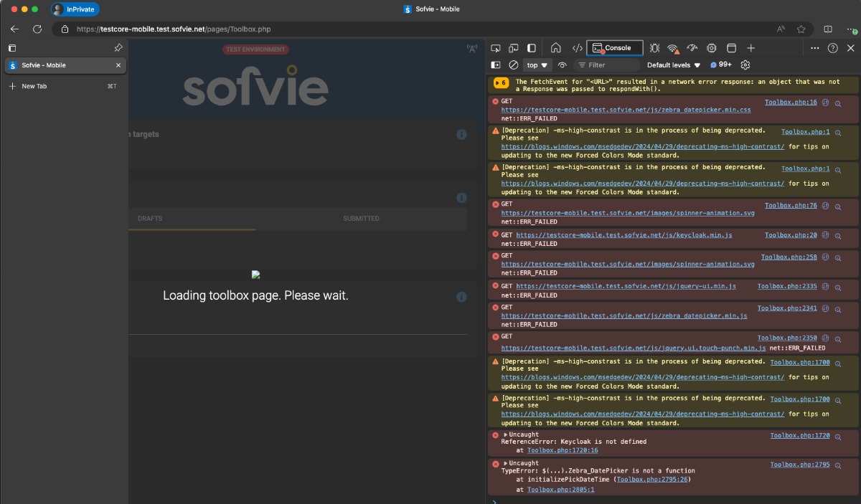Open the Sources bug icon tool
861x504 pixels.
654,48
